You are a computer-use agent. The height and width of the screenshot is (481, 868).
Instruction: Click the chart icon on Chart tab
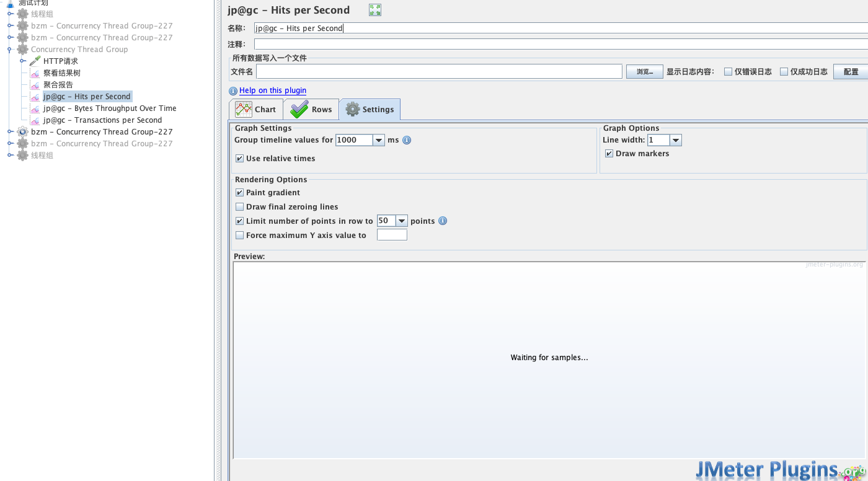(x=244, y=109)
